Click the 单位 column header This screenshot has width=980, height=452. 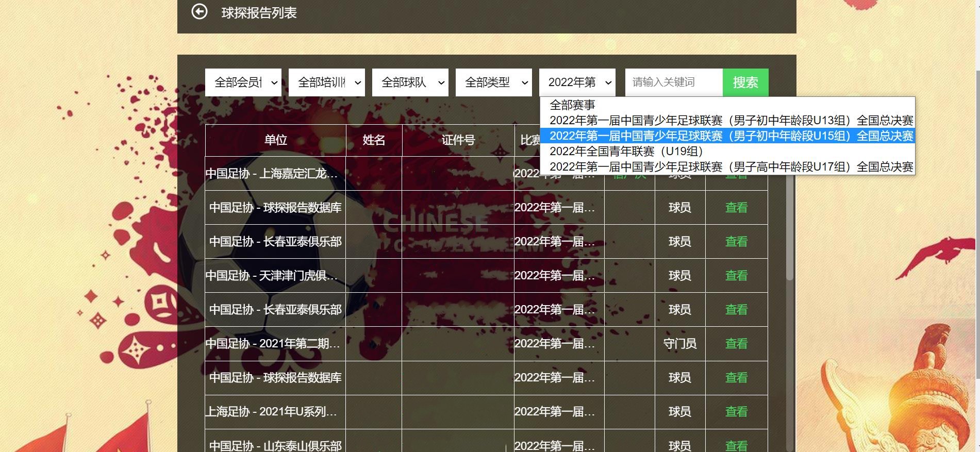click(275, 140)
